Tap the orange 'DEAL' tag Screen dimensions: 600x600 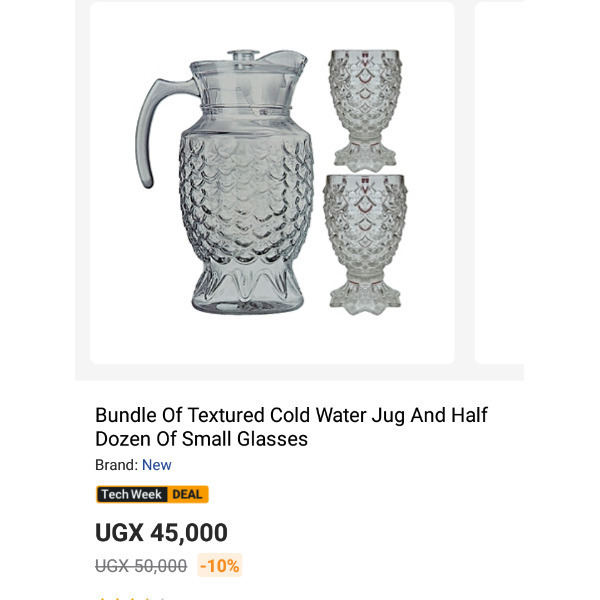point(188,494)
